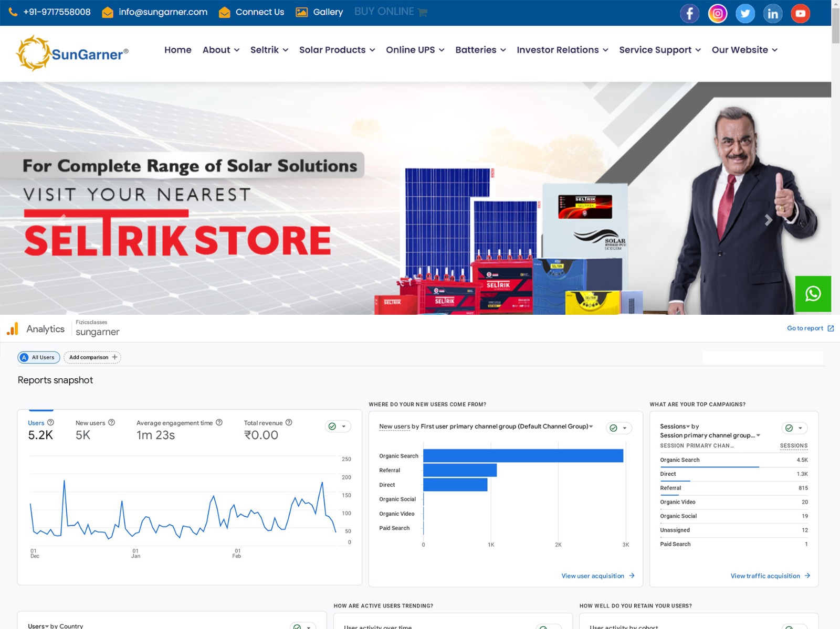
Task: Click the help icon beside New users
Action: point(111,422)
